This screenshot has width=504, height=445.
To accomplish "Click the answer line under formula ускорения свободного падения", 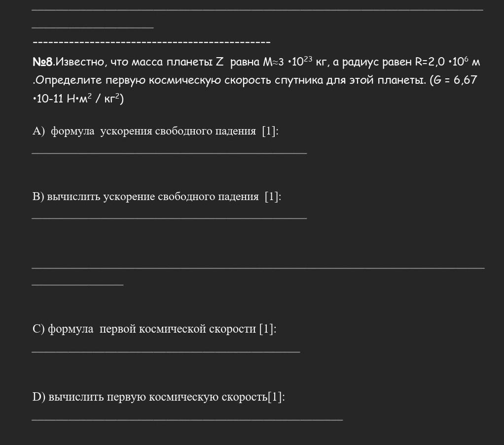I will coord(169,154).
